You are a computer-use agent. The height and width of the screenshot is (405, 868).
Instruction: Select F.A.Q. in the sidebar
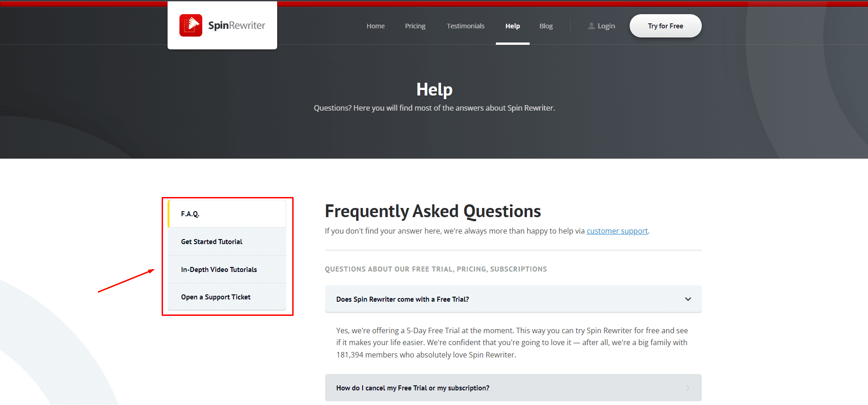pos(227,214)
